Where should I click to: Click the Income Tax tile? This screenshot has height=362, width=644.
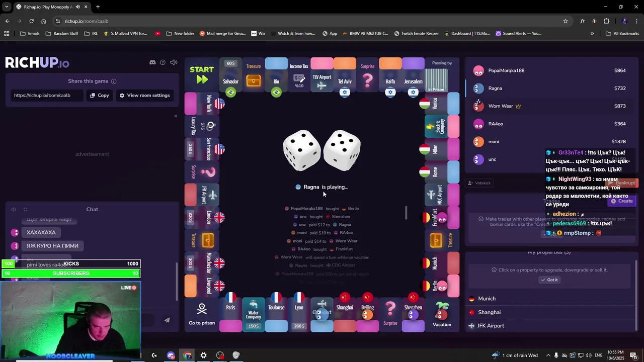pos(299,75)
